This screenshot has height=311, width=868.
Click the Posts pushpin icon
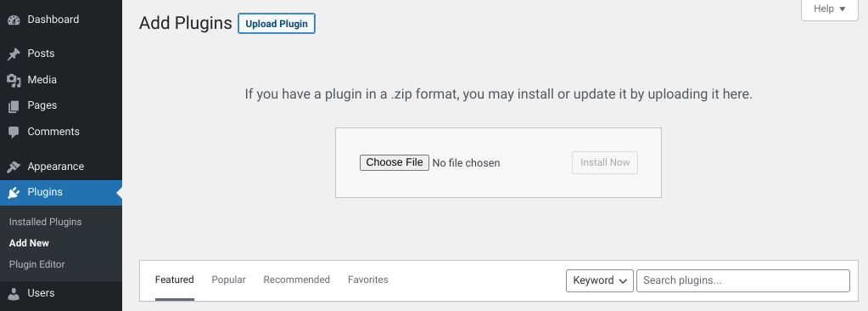(x=14, y=54)
